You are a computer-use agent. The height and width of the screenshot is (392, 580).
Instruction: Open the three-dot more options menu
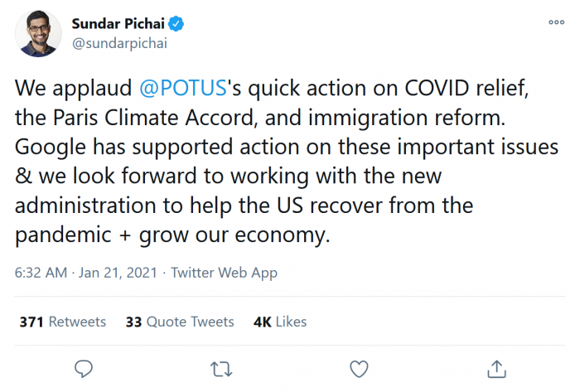click(553, 23)
